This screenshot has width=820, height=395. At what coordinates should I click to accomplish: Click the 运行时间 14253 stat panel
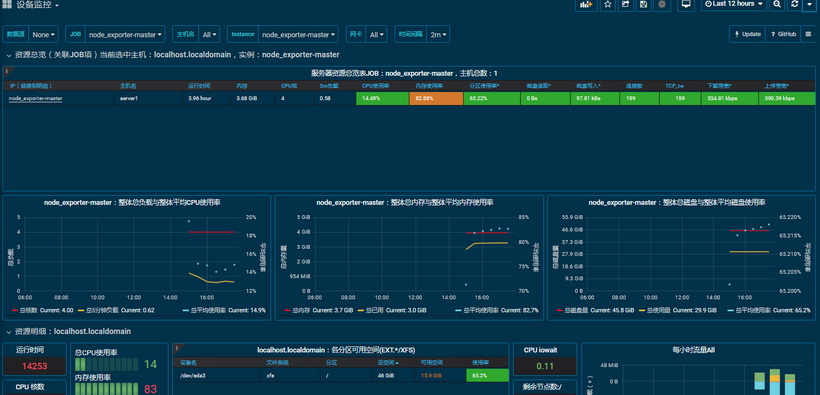(x=35, y=358)
